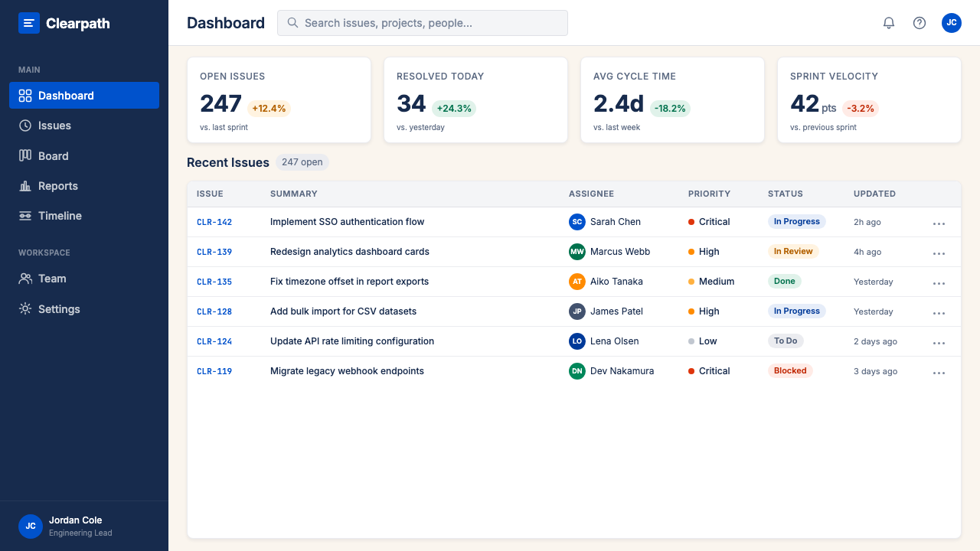Click the Timeline icon in sidebar
Screen dimensions: 980x551
pyautogui.click(x=25, y=216)
